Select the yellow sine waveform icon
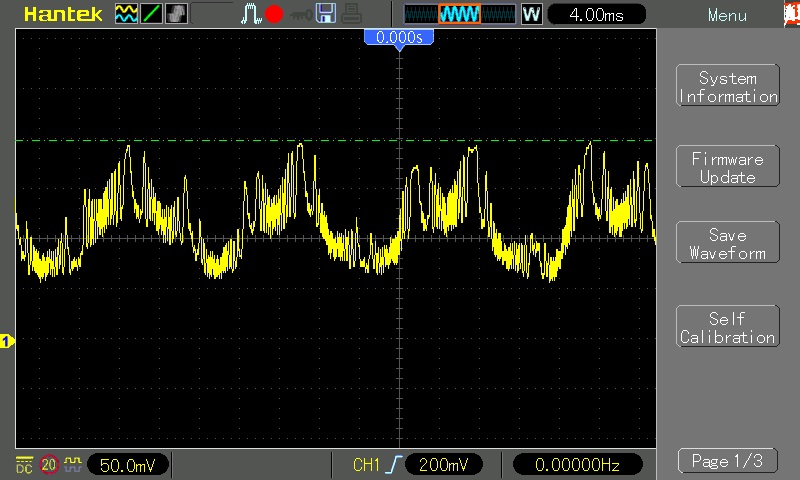Screen dimensions: 800x480 126,14
